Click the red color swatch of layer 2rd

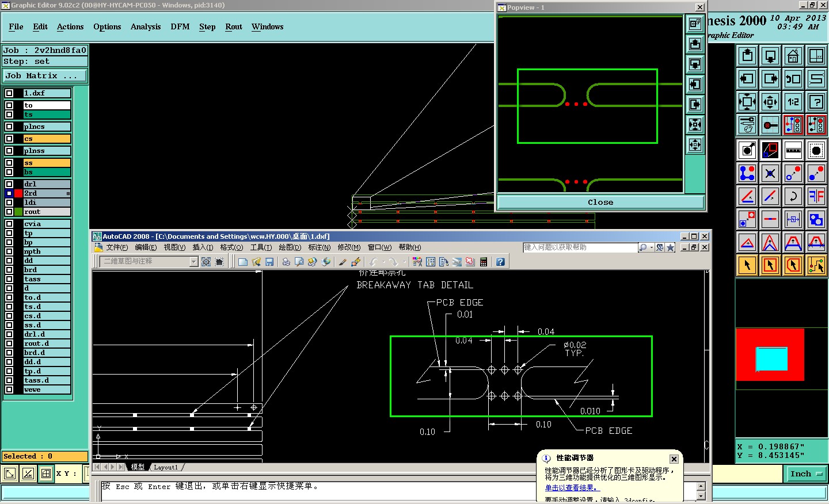(18, 193)
